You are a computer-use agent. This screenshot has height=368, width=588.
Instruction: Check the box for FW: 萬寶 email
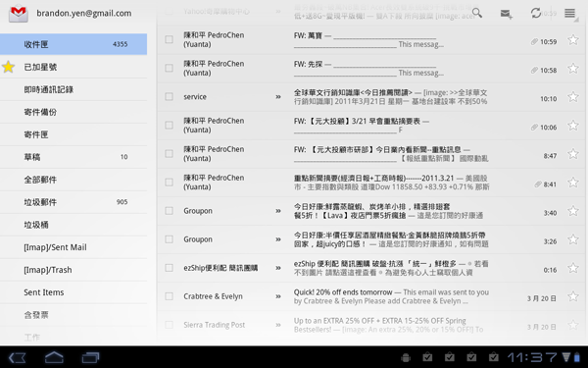click(170, 39)
